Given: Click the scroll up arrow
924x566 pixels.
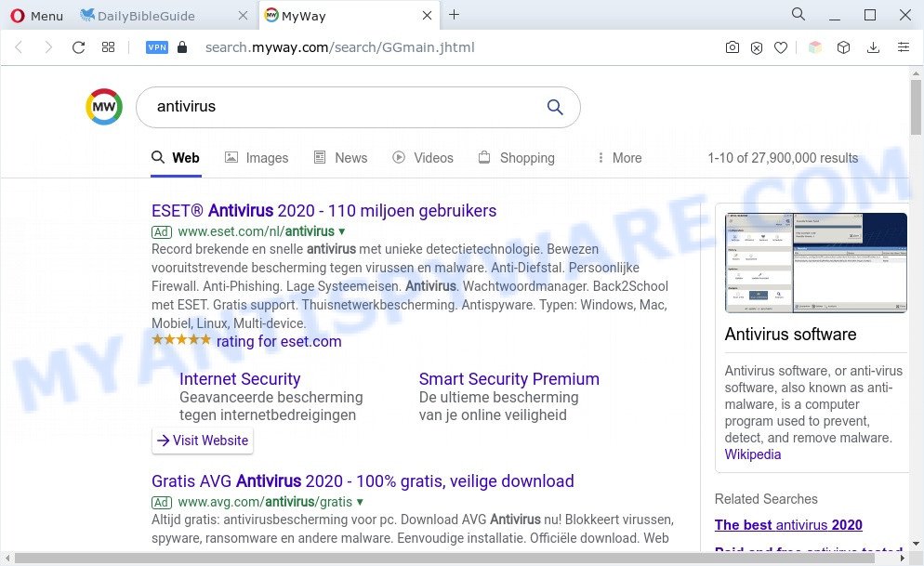Looking at the screenshot, I should click(x=915, y=73).
